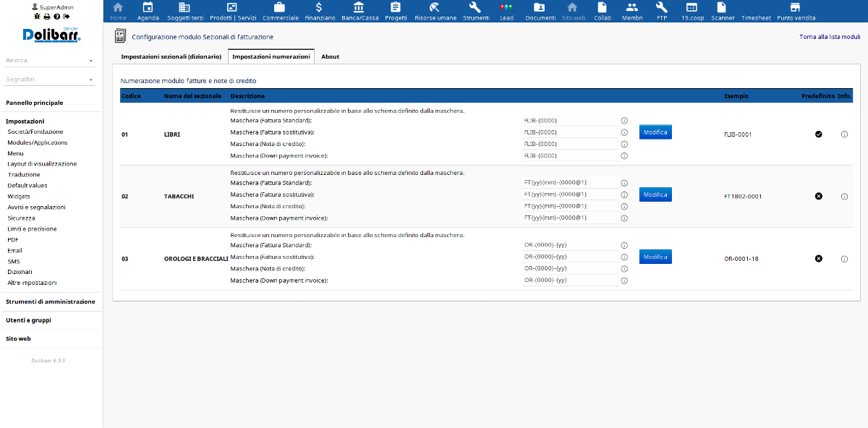This screenshot has width=868, height=428.
Task: Click Modifica for OROLOGI E BRACCIALI row
Action: [655, 257]
